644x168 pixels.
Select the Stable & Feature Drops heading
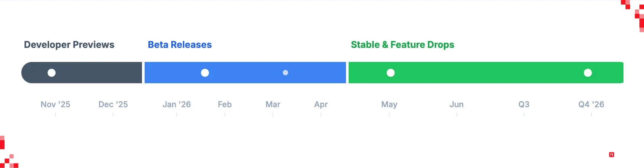click(x=402, y=45)
